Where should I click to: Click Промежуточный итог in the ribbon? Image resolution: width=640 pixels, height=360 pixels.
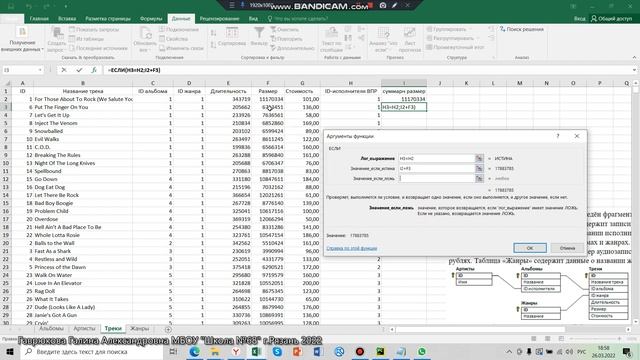[455, 47]
